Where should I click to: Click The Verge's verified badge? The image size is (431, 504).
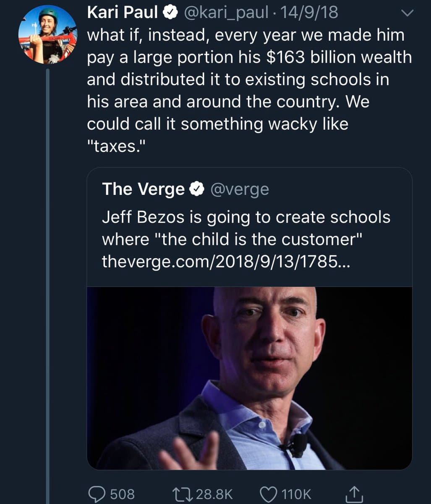(x=196, y=189)
